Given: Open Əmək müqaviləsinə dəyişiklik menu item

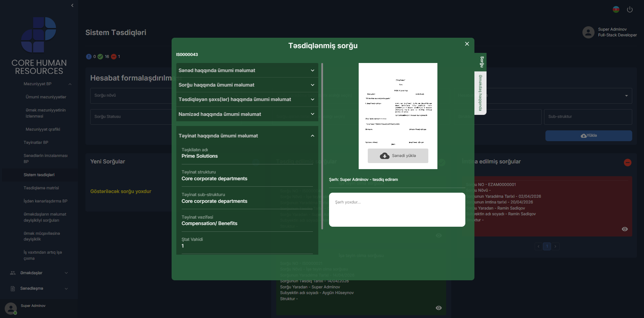Looking at the screenshot, I should [42, 236].
